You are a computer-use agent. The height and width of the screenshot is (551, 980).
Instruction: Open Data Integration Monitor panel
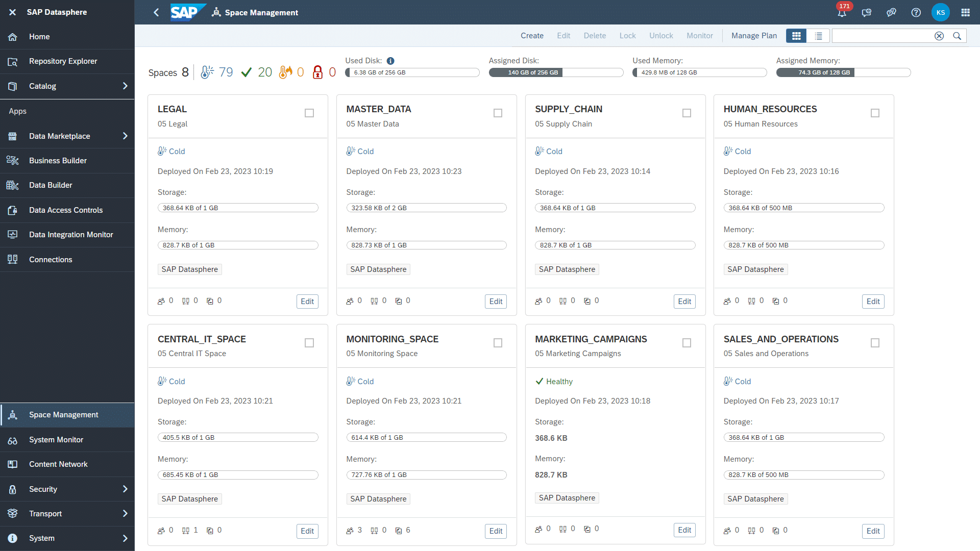pos(70,234)
